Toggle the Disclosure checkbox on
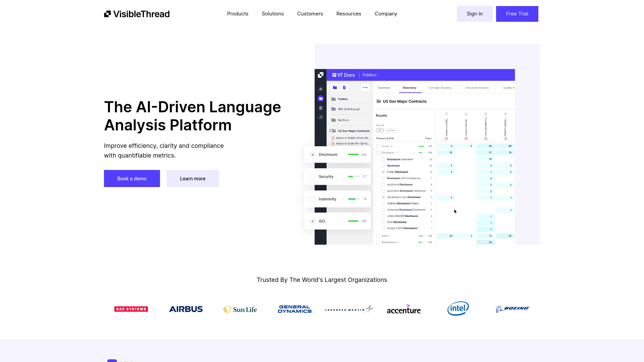The height and width of the screenshot is (362, 644). (x=312, y=154)
